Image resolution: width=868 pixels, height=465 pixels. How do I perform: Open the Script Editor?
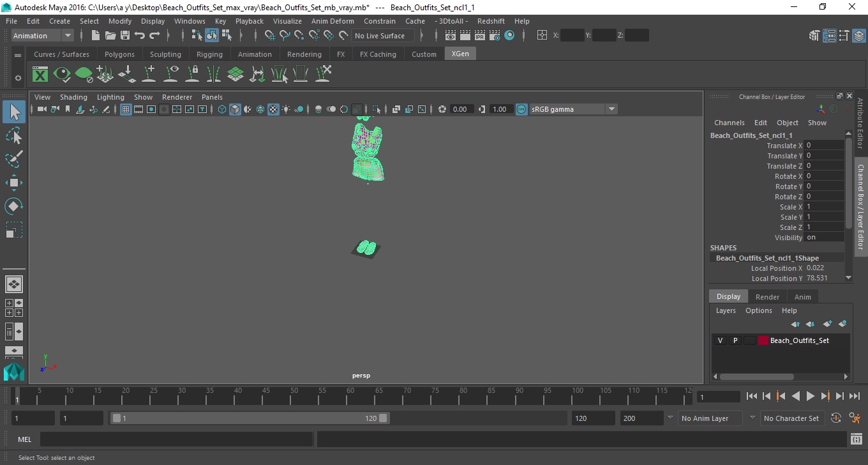tap(857, 439)
